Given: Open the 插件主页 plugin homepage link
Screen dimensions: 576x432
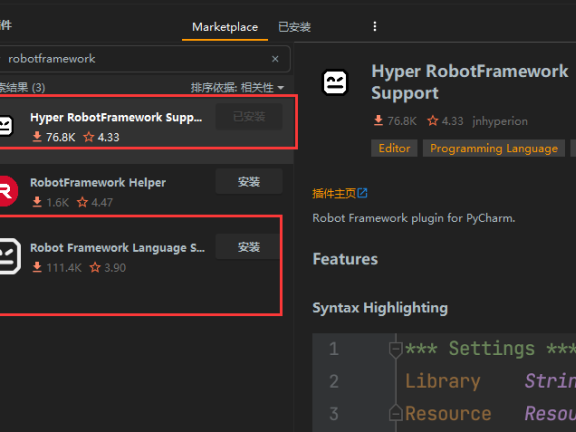Looking at the screenshot, I should click(x=339, y=193).
